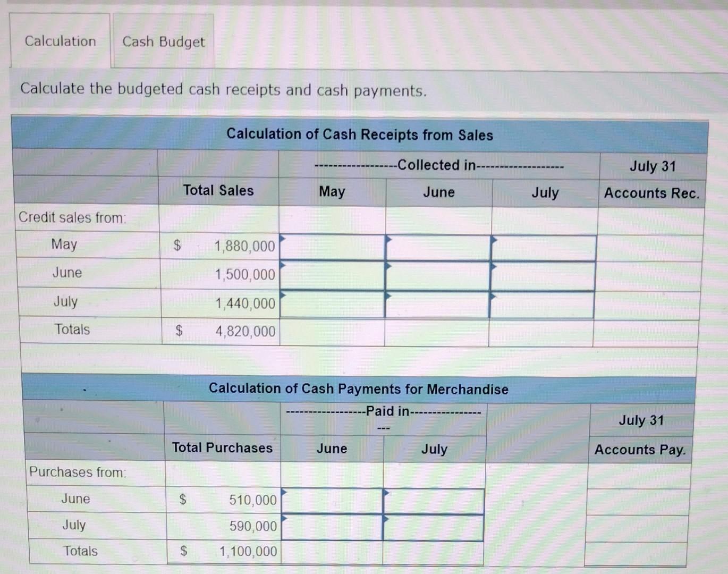
Task: Click Totals row paid in July cell
Action: pyautogui.click(x=433, y=553)
